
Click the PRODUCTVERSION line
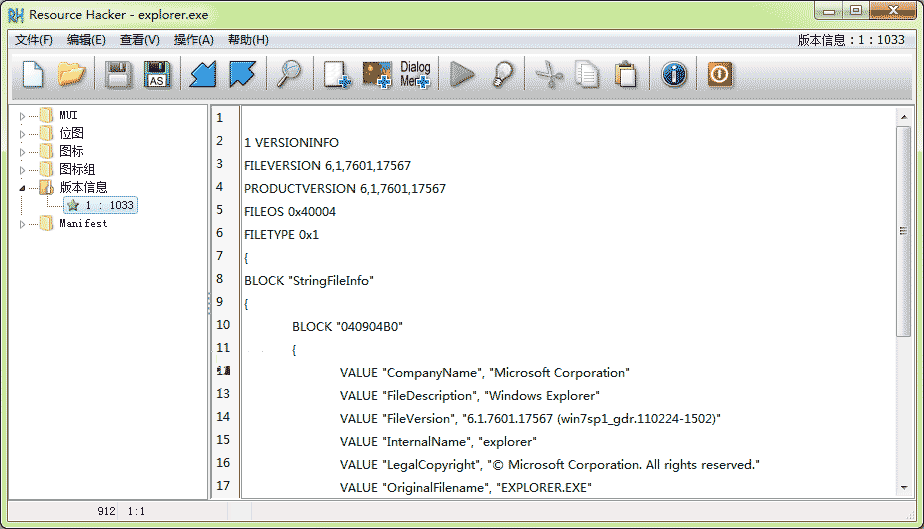click(x=345, y=189)
